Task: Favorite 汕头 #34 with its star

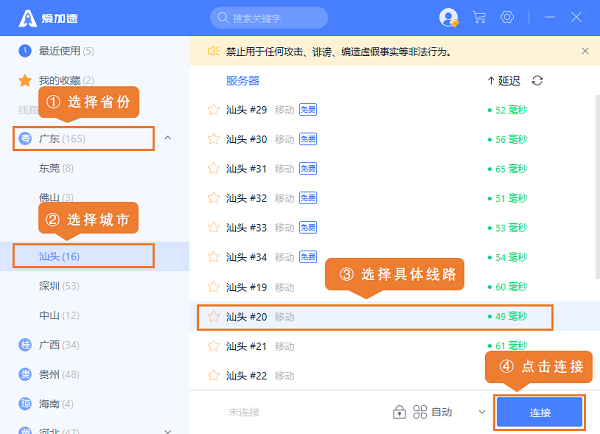Action: [x=214, y=257]
